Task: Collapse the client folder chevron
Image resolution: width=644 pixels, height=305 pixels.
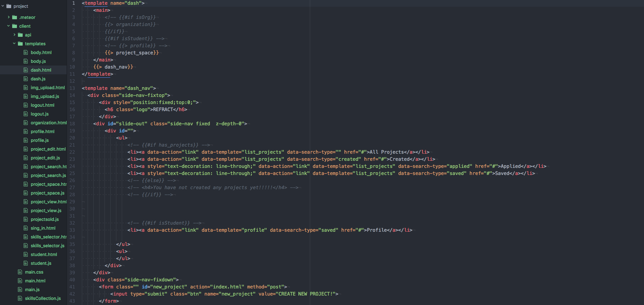Action: pos(8,26)
